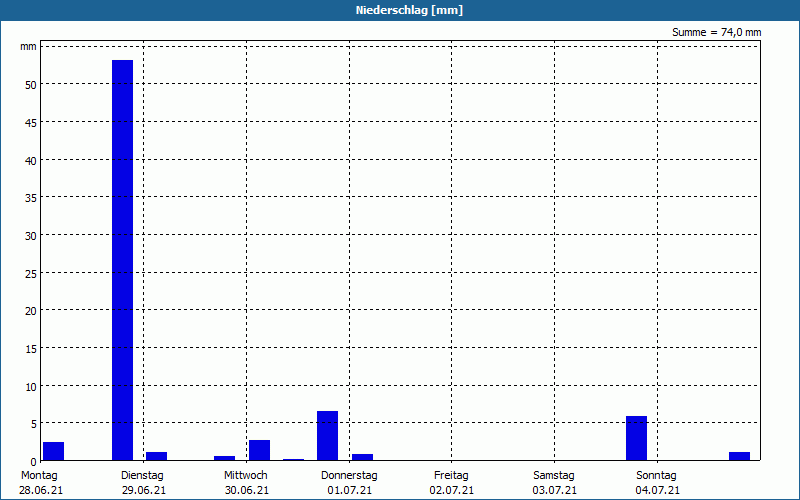Select the first small bar at Montag
Image resolution: width=800 pixels, height=500 pixels.
54,451
